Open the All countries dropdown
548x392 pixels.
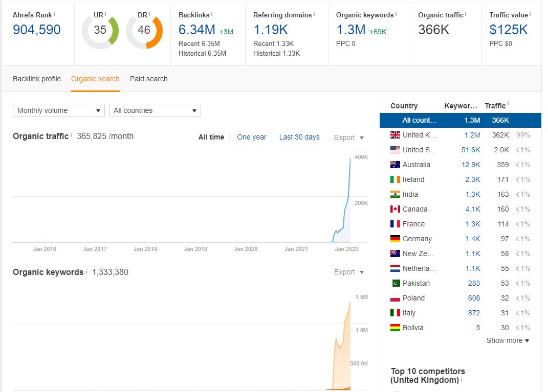click(x=155, y=111)
